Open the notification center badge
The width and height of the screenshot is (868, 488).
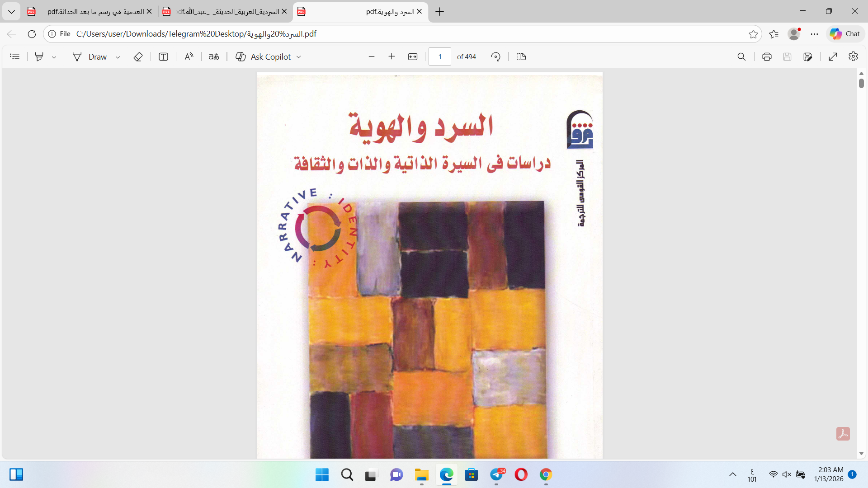[852, 474]
